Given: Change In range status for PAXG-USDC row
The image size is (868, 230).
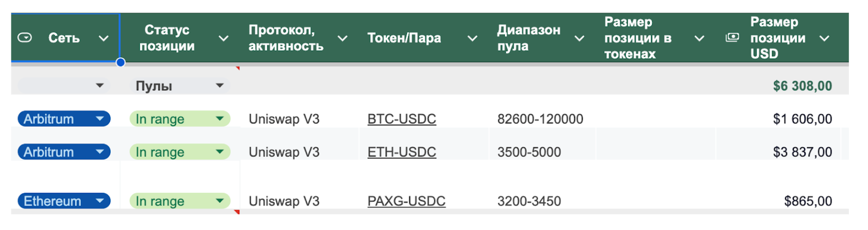Looking at the screenshot, I should 179,201.
